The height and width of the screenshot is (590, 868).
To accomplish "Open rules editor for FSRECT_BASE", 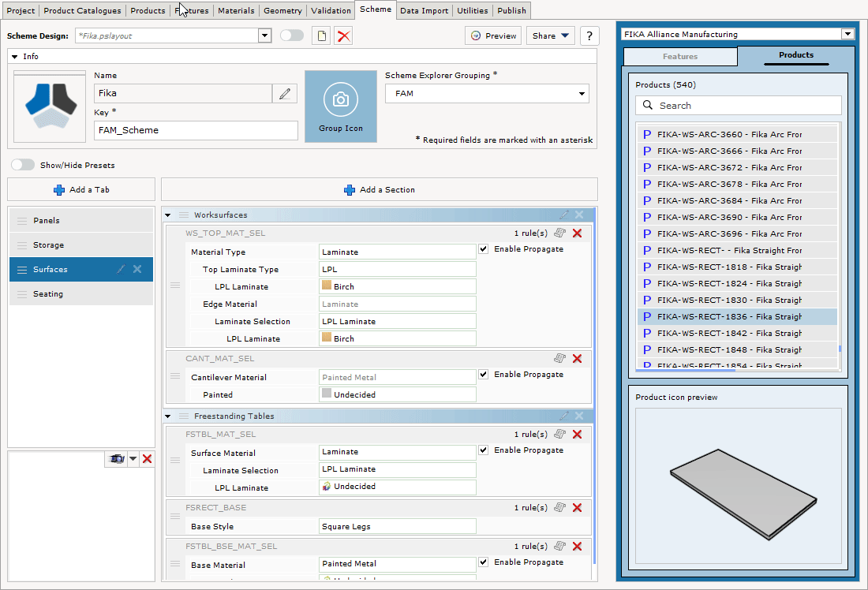I will pyautogui.click(x=559, y=507).
